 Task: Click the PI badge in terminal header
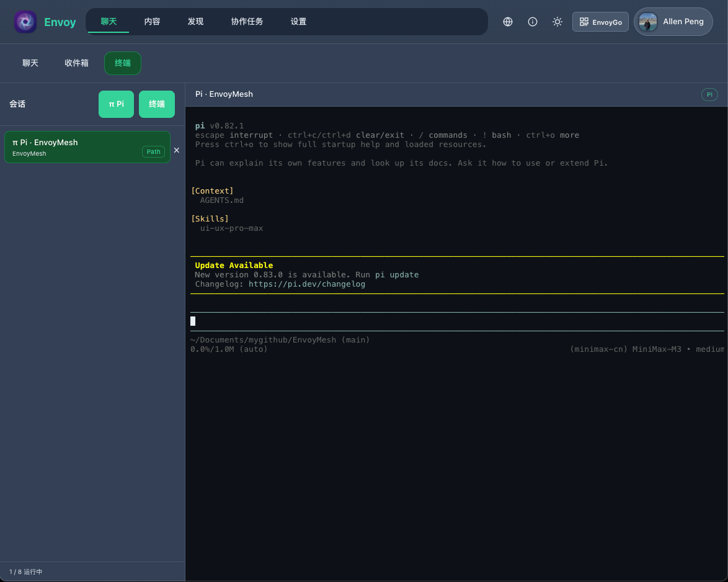[709, 95]
